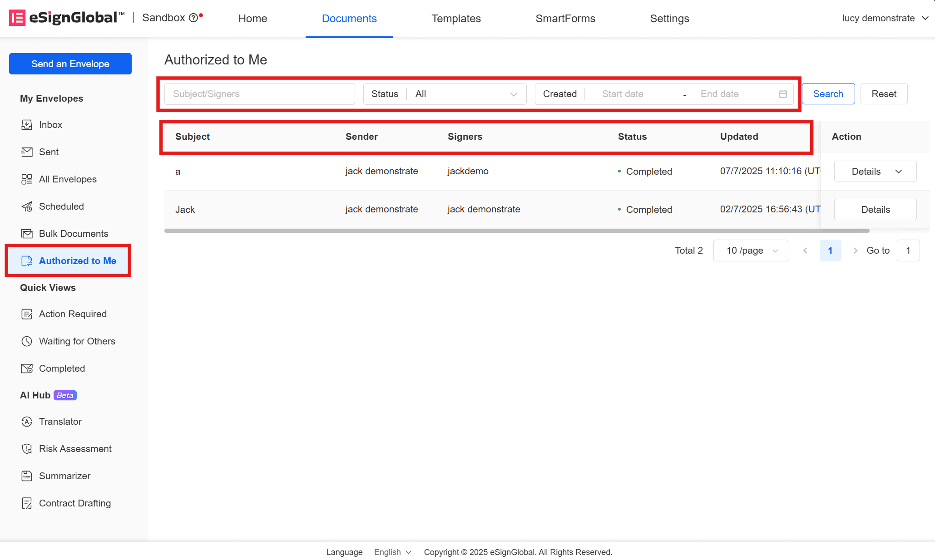
Task: Click the Risk Assessment shield icon
Action: 27,449
